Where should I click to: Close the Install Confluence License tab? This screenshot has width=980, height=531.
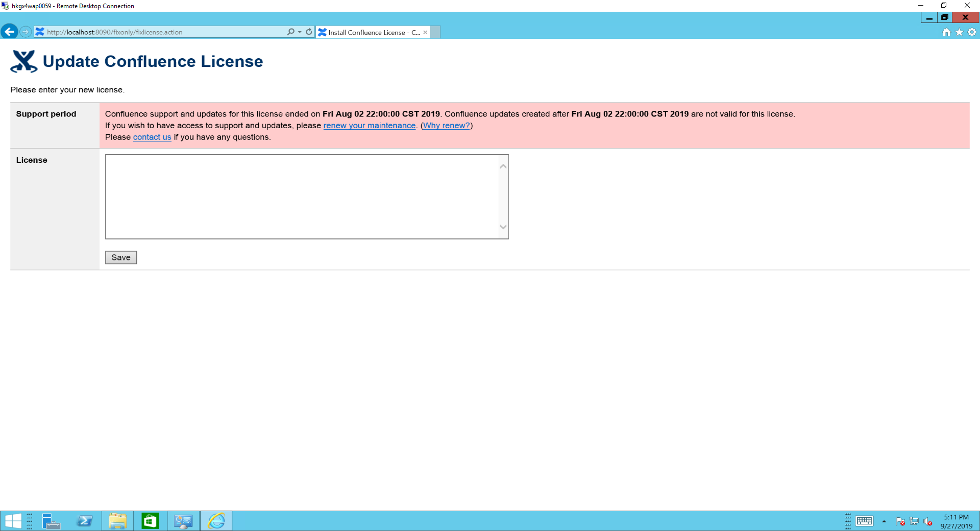click(x=425, y=32)
